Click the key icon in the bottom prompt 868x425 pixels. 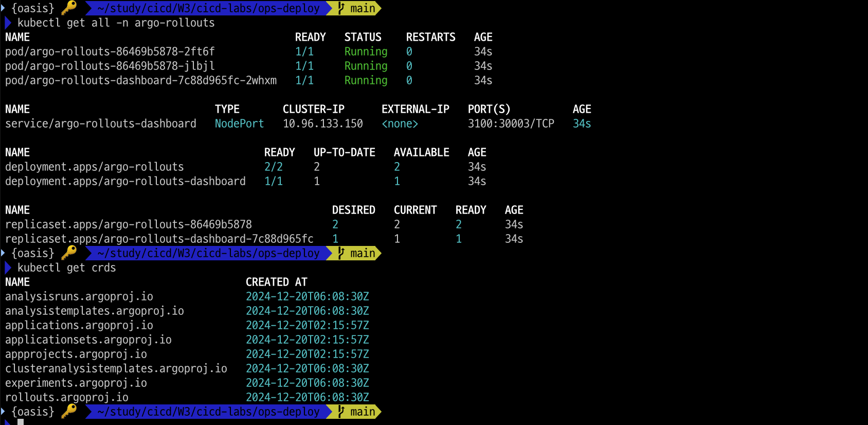point(69,411)
